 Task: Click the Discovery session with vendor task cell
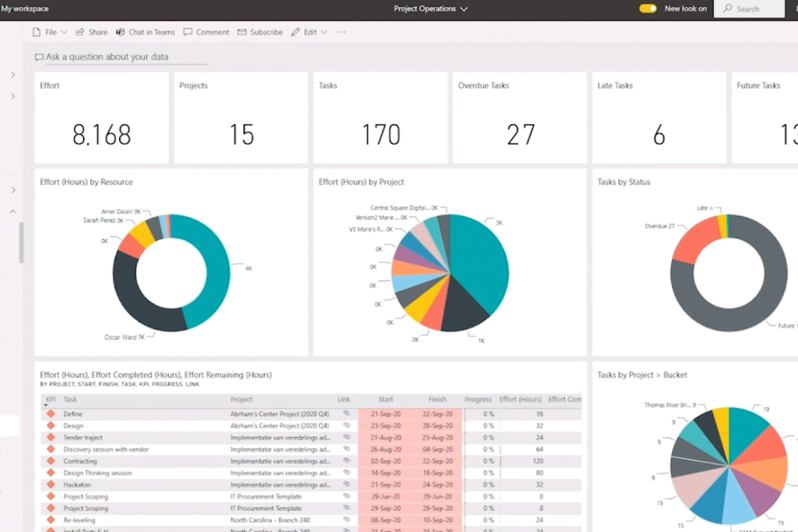coord(106,449)
